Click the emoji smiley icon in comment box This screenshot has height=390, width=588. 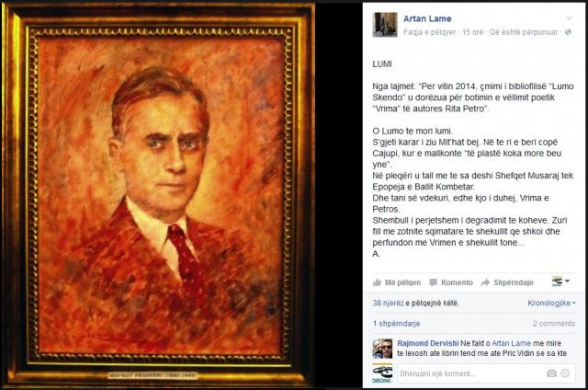click(565, 373)
